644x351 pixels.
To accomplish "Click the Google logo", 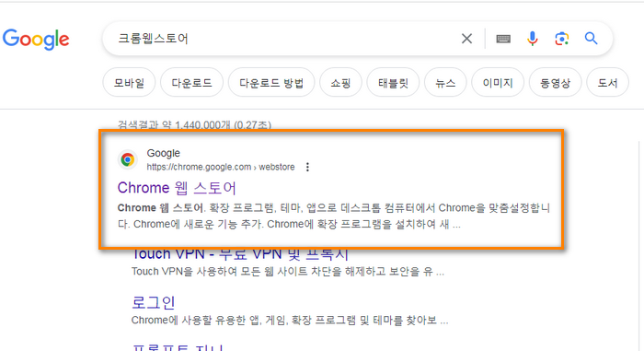I will [x=36, y=39].
